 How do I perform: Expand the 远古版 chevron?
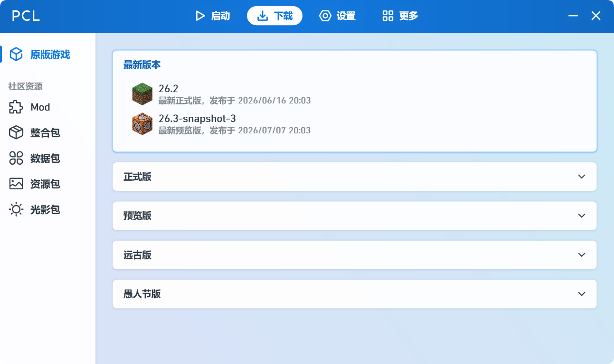(x=582, y=255)
